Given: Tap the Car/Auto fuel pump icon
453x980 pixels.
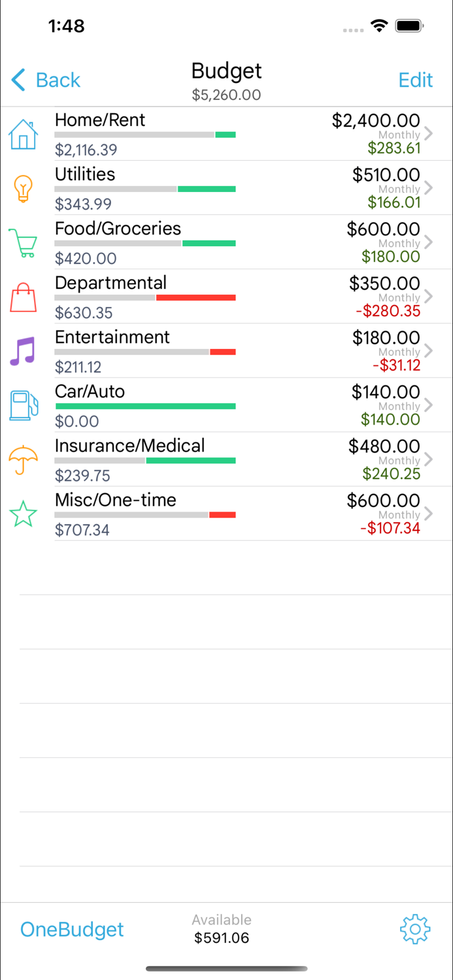Looking at the screenshot, I should pos(24,405).
